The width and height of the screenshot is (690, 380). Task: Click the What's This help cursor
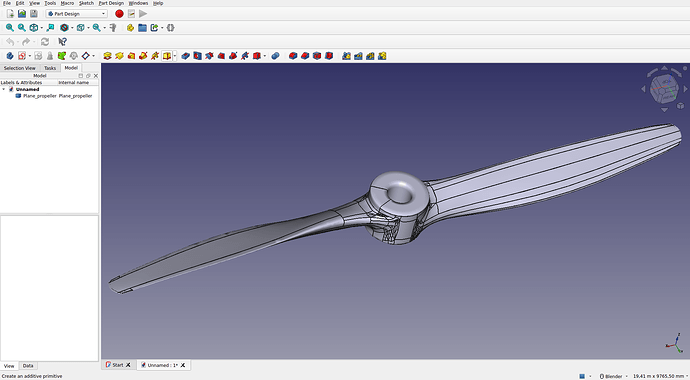62,42
